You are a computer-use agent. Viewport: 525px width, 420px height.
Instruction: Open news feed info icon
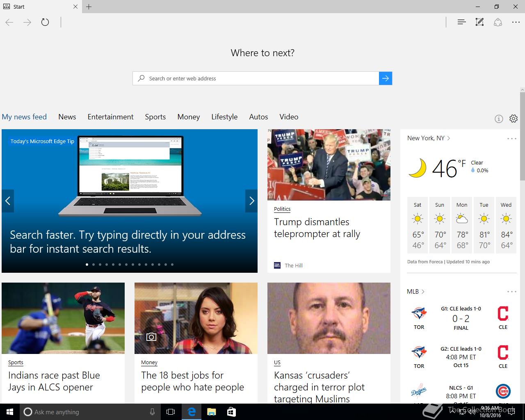click(499, 119)
